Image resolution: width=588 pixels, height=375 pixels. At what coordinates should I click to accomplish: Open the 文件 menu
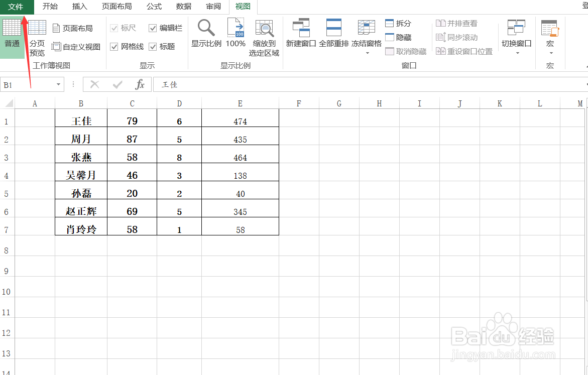point(16,7)
